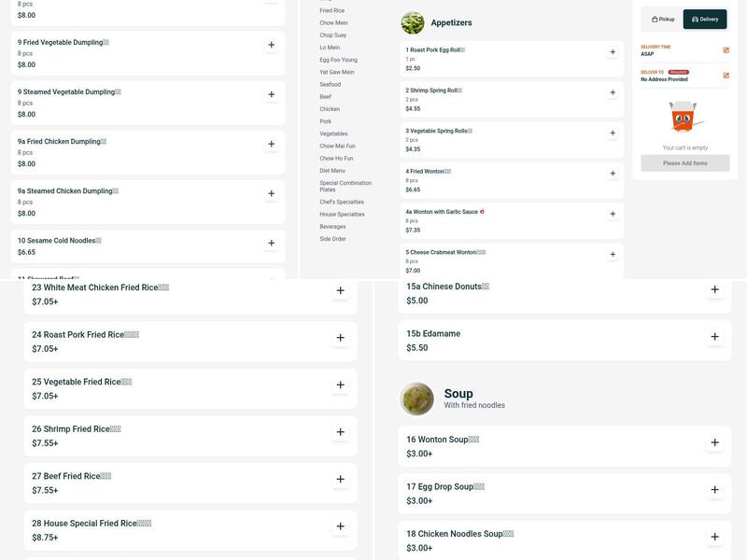Click the Soup category thumbnail image
The width and height of the screenshot is (747, 560).
coord(416,399)
